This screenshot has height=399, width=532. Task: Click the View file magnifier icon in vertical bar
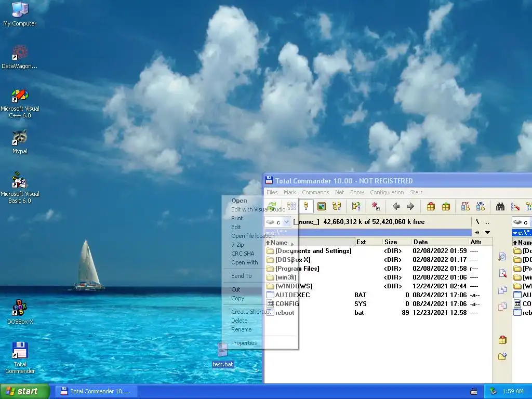pyautogui.click(x=502, y=257)
